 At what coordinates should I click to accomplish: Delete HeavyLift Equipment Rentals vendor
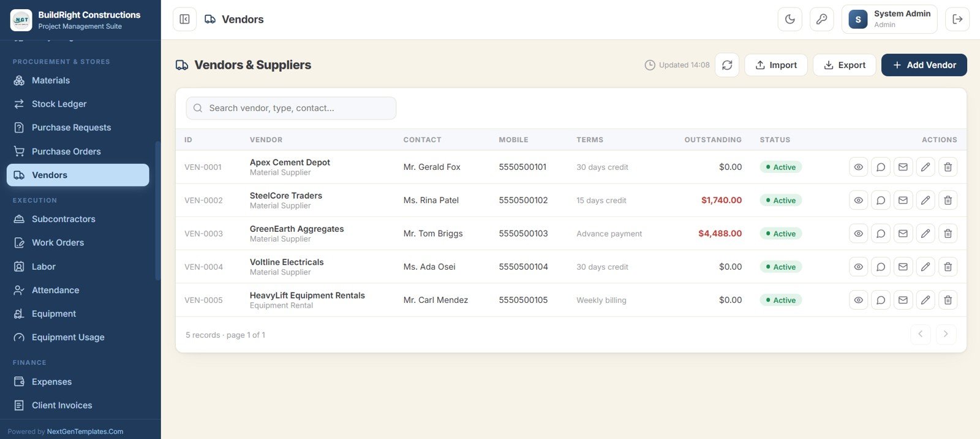click(x=948, y=300)
